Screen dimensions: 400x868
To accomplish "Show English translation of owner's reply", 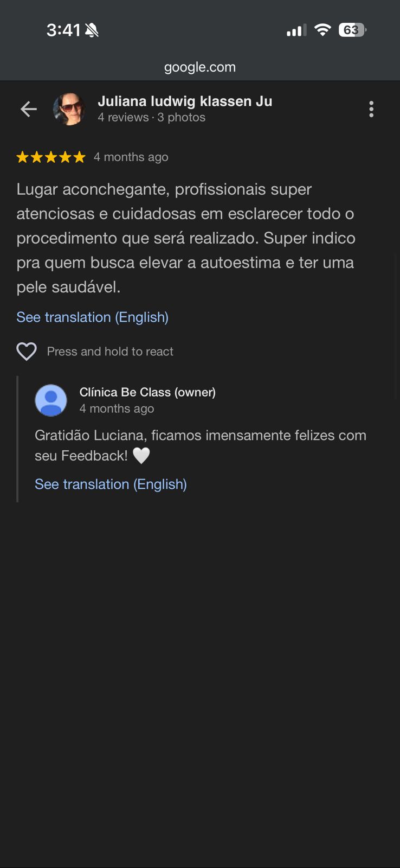I will [111, 484].
